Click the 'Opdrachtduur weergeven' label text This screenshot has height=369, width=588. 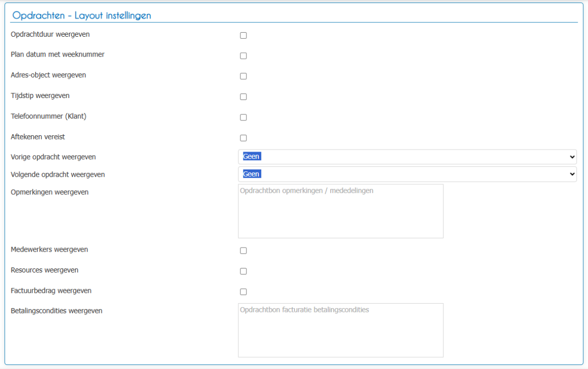[50, 35]
